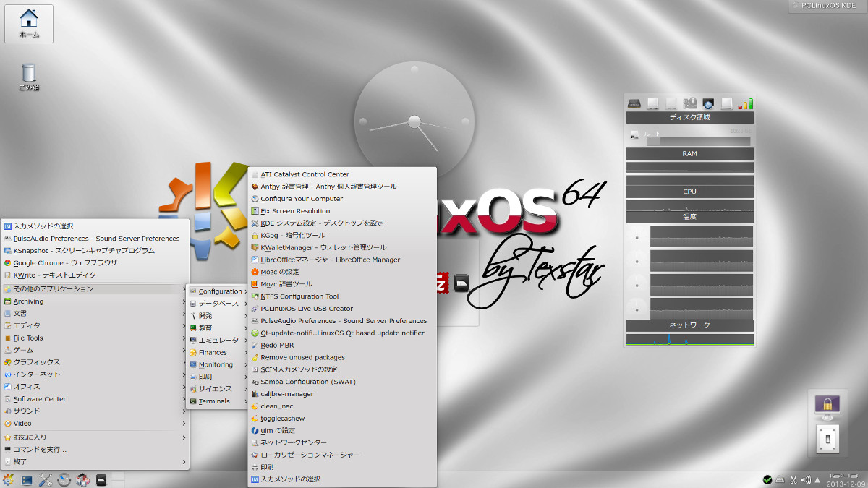
Task: Open the wrench-and-screwdriver tool in the panel
Action: click(x=46, y=479)
